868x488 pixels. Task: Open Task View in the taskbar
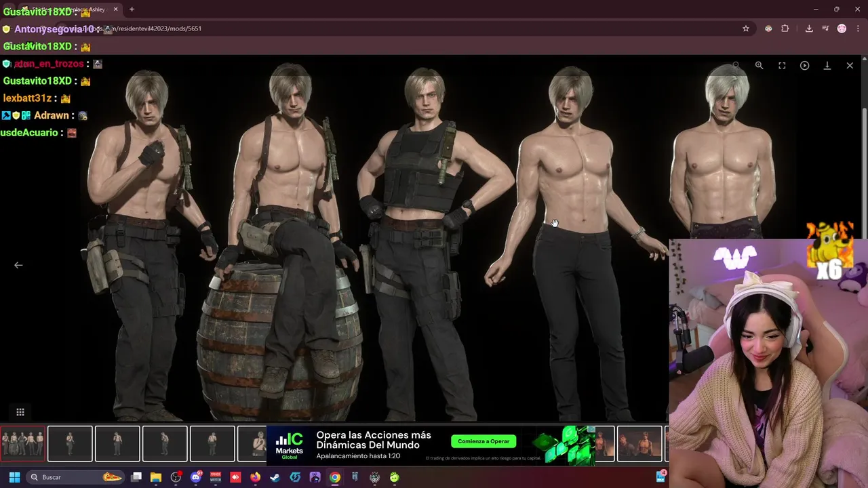point(136,477)
